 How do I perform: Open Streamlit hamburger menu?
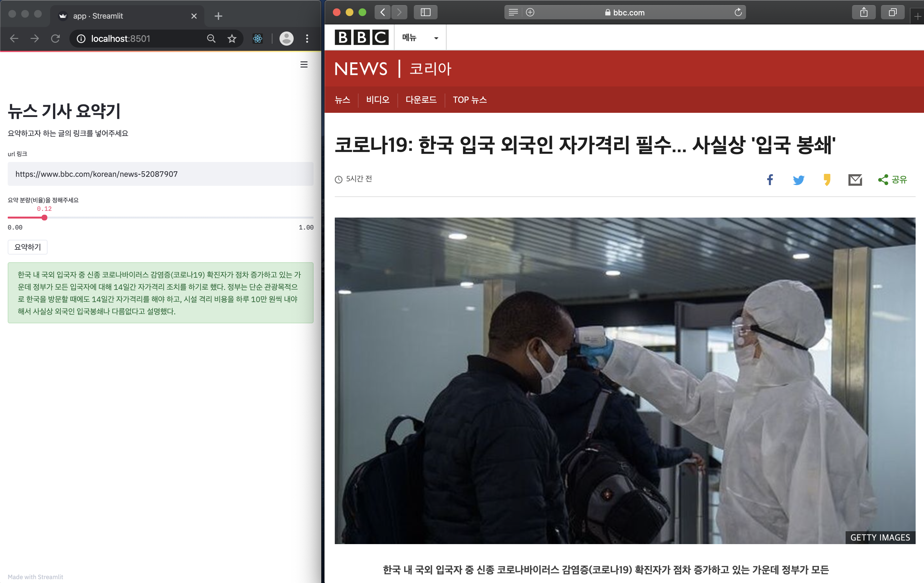pyautogui.click(x=304, y=65)
